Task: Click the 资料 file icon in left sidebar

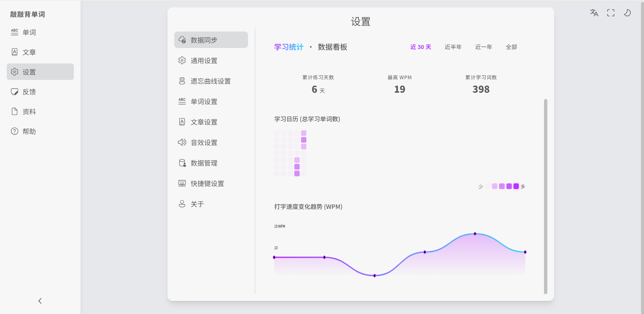Action: [x=14, y=111]
